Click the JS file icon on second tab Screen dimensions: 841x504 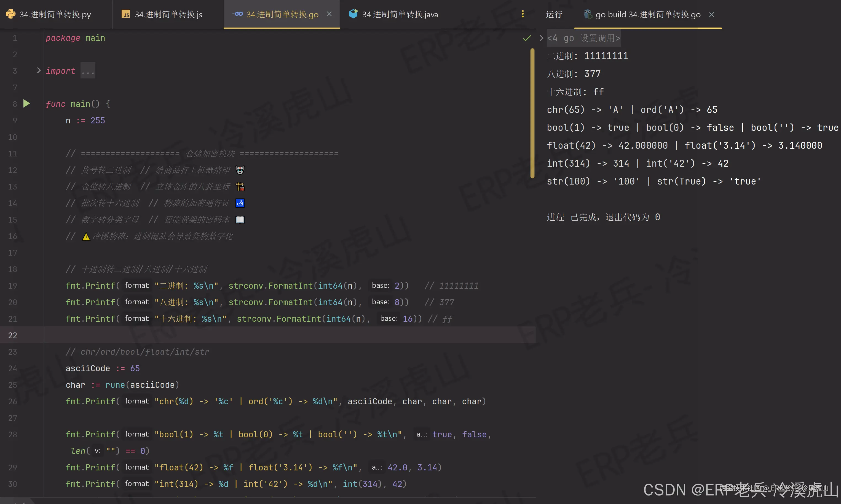(x=126, y=14)
